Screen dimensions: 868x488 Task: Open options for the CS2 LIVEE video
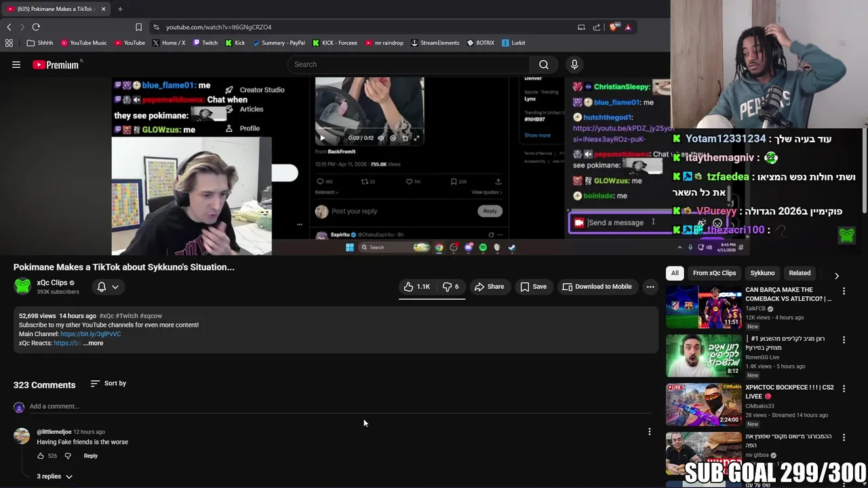click(844, 388)
